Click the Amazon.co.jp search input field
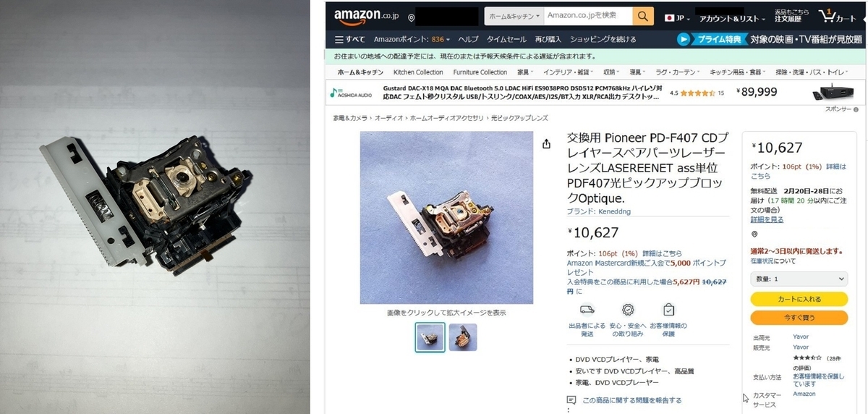 coord(587,16)
